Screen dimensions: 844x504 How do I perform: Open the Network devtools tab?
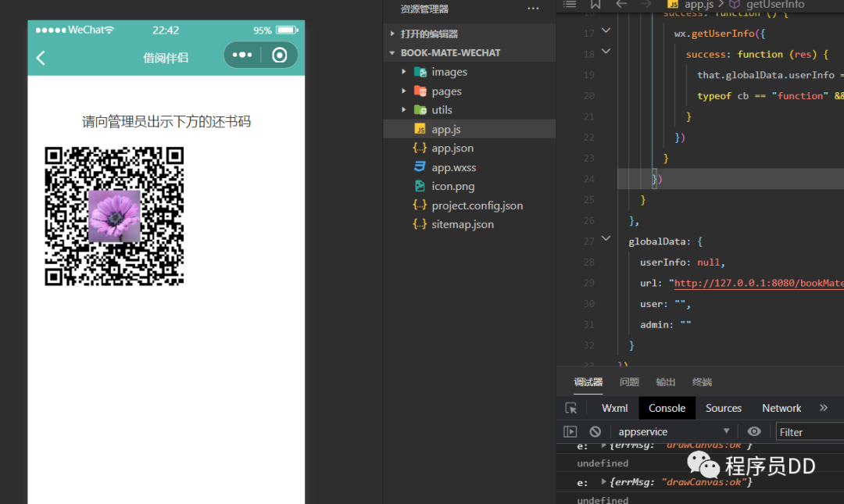[781, 408]
